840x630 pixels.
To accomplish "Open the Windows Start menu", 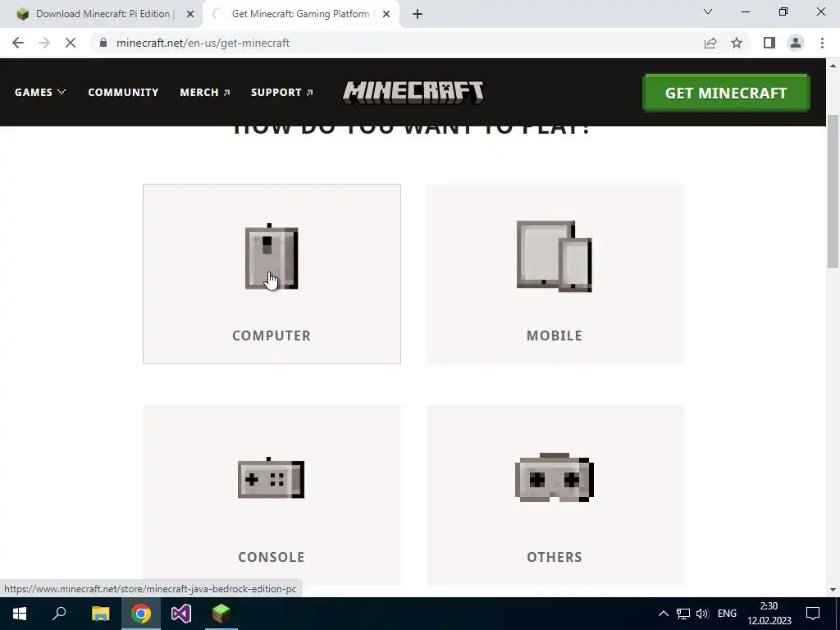I will (x=20, y=614).
